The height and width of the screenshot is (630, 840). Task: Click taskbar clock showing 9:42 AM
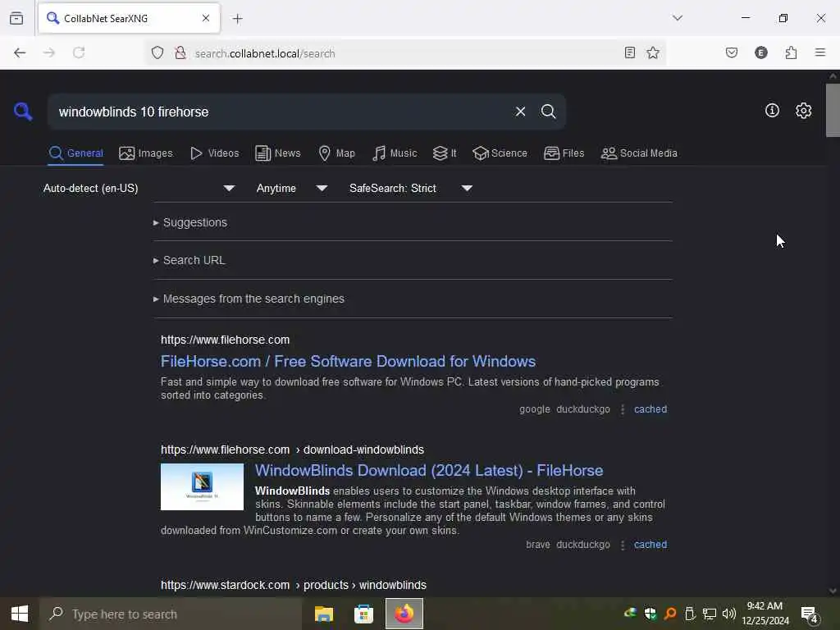[765, 614]
